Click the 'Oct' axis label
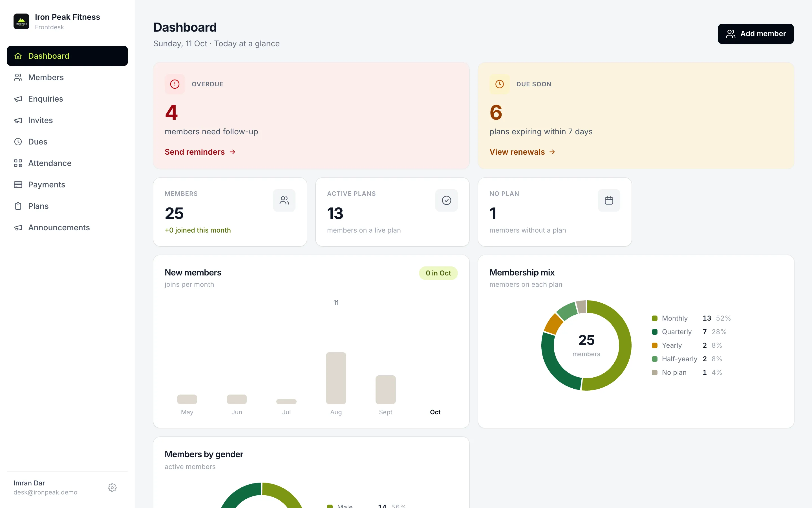 pos(435,412)
